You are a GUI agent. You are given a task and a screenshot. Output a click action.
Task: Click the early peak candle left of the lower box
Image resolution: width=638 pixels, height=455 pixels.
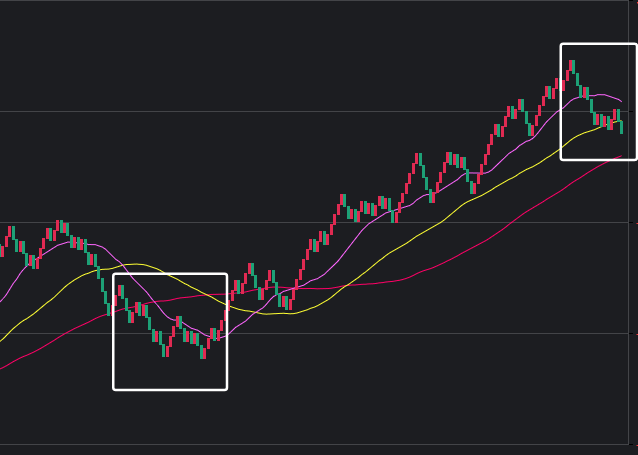pyautogui.click(x=59, y=226)
